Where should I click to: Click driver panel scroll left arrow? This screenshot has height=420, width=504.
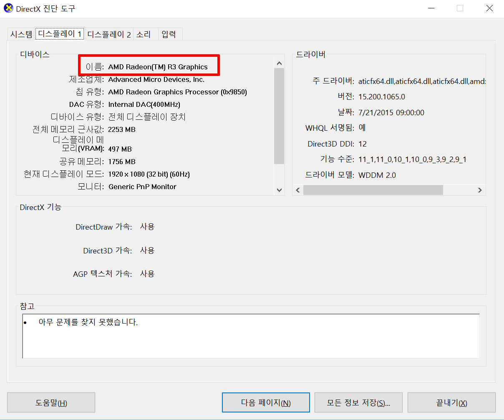(298, 190)
